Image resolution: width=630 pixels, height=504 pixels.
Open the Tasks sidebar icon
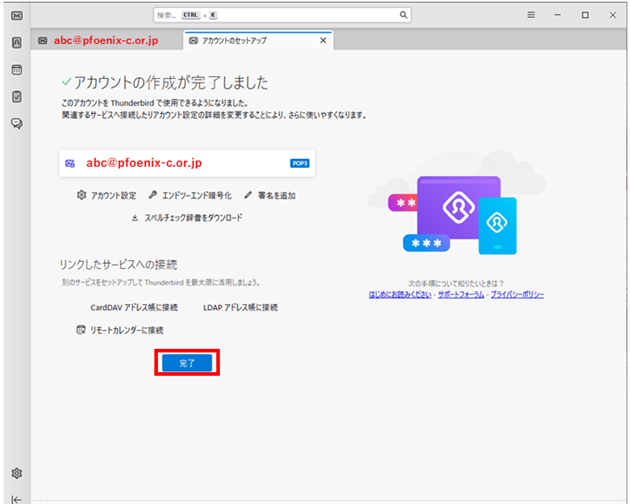pos(17,97)
